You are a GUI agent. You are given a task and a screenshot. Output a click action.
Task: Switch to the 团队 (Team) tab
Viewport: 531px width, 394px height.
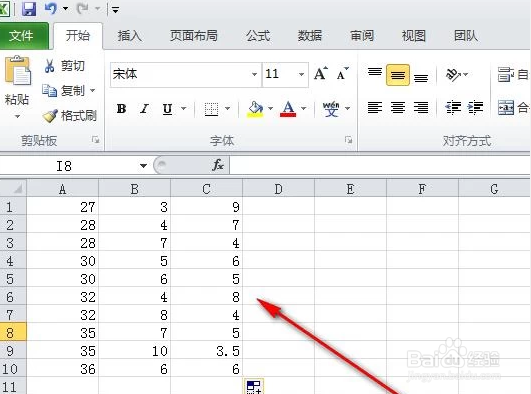(x=466, y=36)
